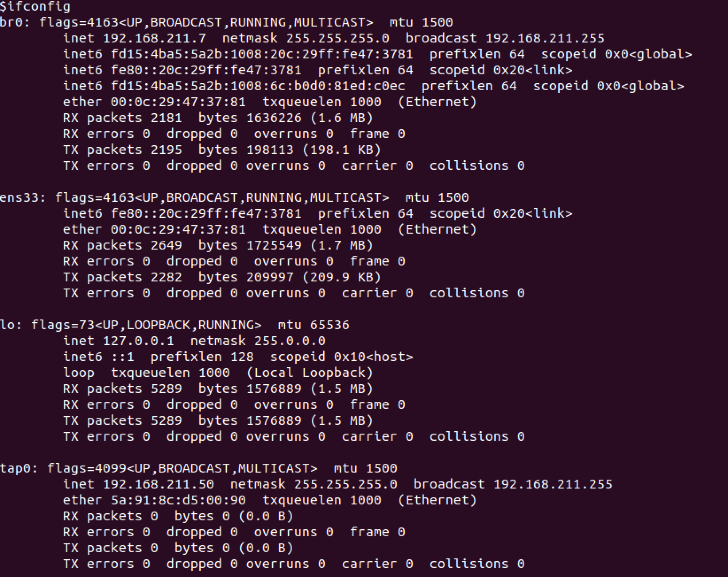
Task: Click the loopback address 127.0.0.1
Action: pos(138,341)
